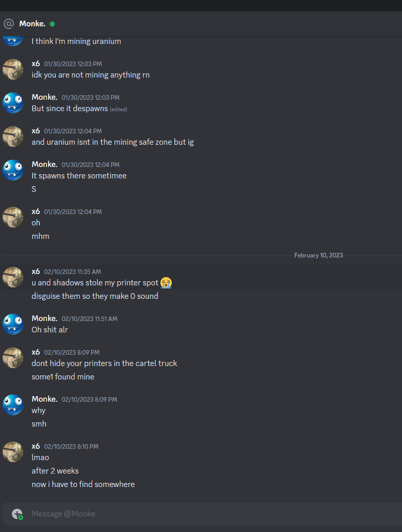Open Monke.'s avatar beside 'Oh shit alr'
This screenshot has height=532, width=402.
tap(13, 324)
